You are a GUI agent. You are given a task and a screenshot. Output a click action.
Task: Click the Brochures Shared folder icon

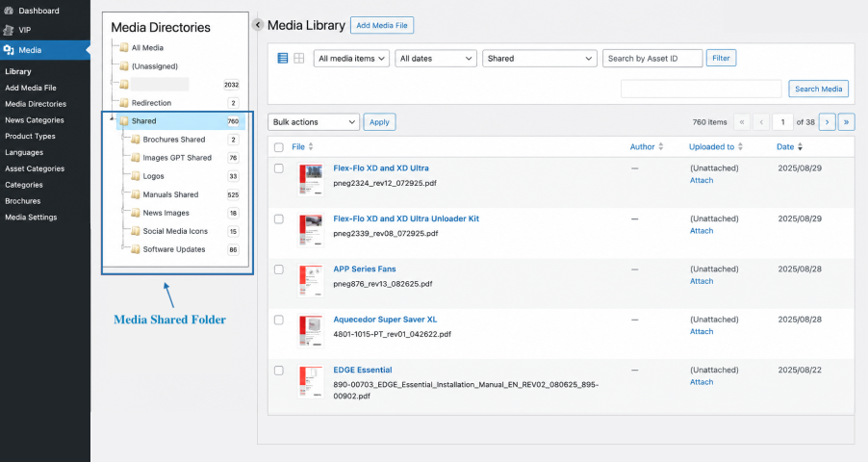(135, 140)
